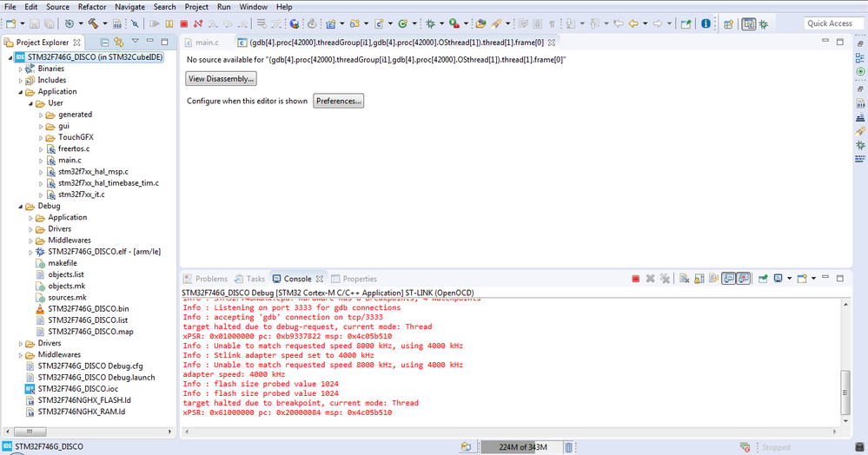Click the Clear Console icon
Viewport: 868px width, 455px height.
685,279
